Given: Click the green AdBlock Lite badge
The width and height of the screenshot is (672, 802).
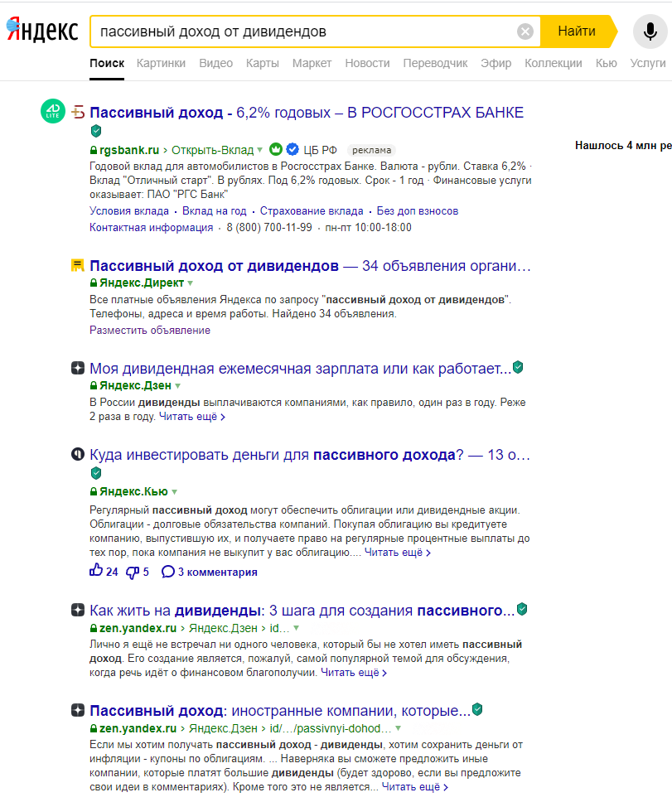Looking at the screenshot, I should pos(51,111).
